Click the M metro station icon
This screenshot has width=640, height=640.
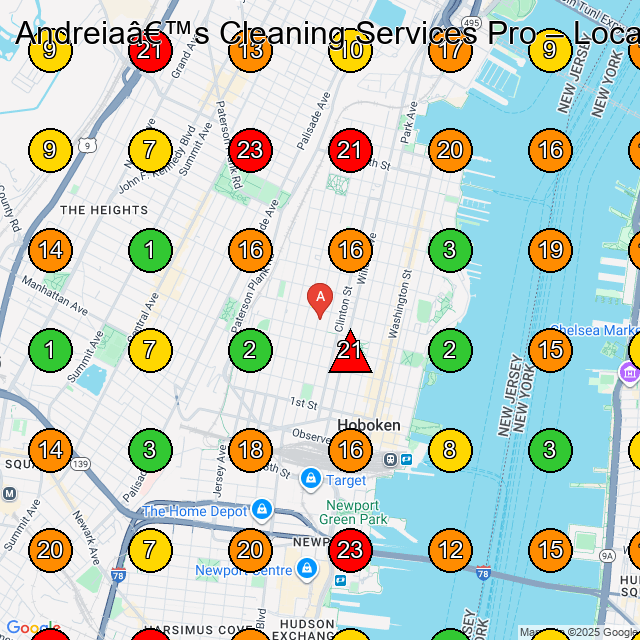point(9,494)
